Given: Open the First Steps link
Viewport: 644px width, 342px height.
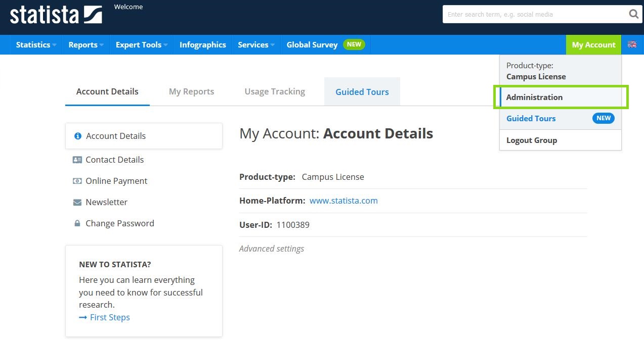Looking at the screenshot, I should [x=110, y=317].
